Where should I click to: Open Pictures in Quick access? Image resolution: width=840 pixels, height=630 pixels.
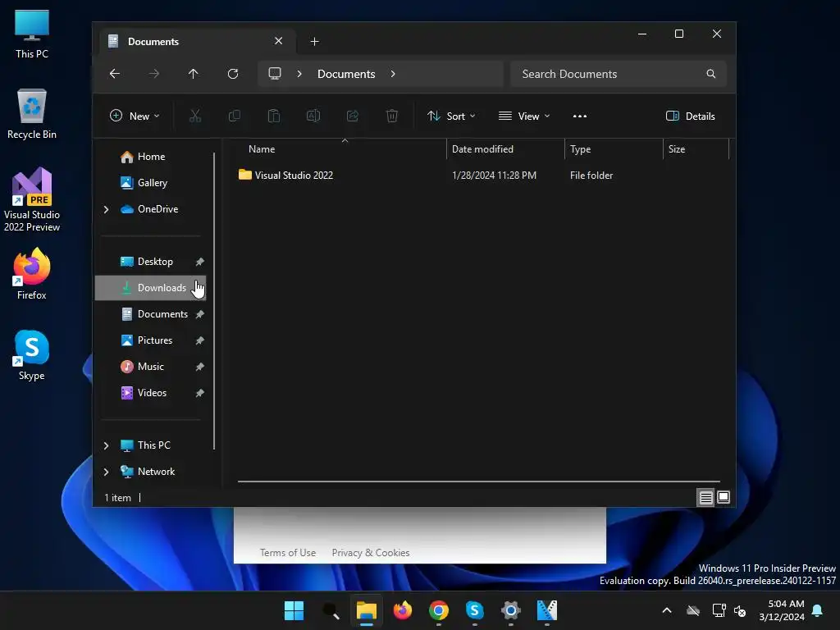tap(151, 340)
